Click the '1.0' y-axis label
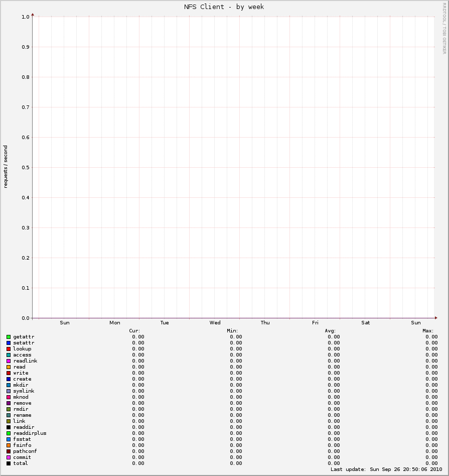449x476 pixels. 26,17
